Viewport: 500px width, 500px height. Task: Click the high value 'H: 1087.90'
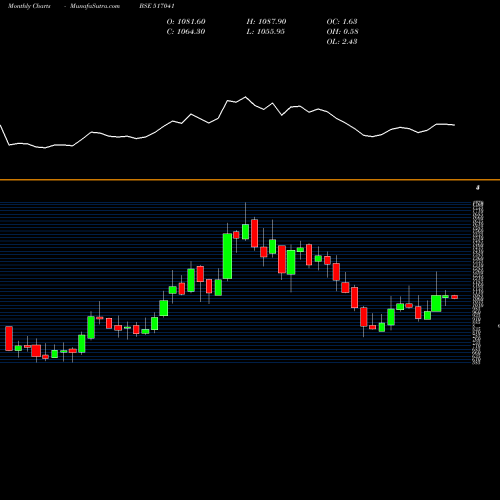(266, 22)
